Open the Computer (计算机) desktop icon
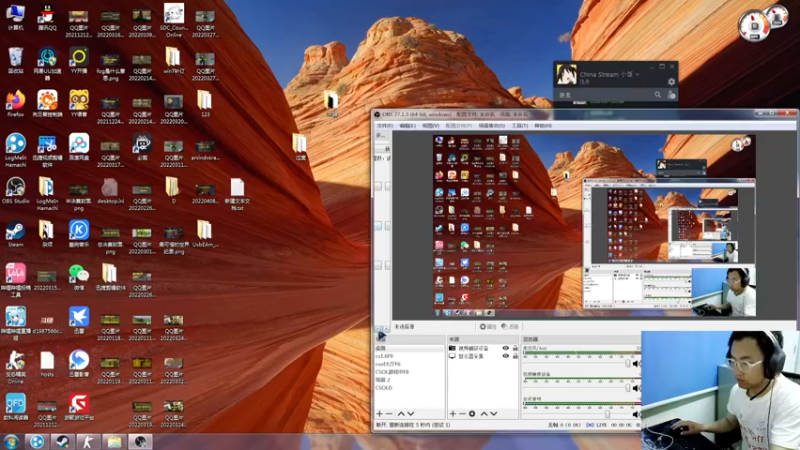The width and height of the screenshot is (800, 450). click(x=15, y=16)
